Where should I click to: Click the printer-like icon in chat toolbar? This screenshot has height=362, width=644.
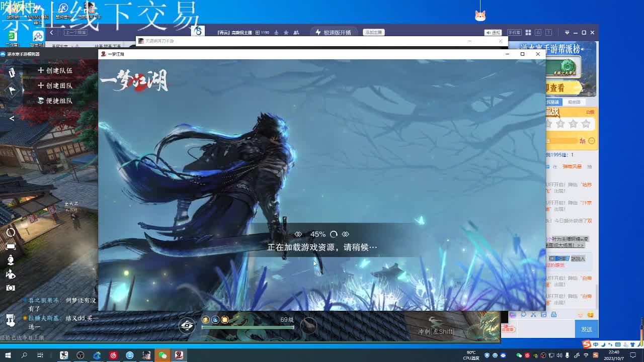(553, 315)
